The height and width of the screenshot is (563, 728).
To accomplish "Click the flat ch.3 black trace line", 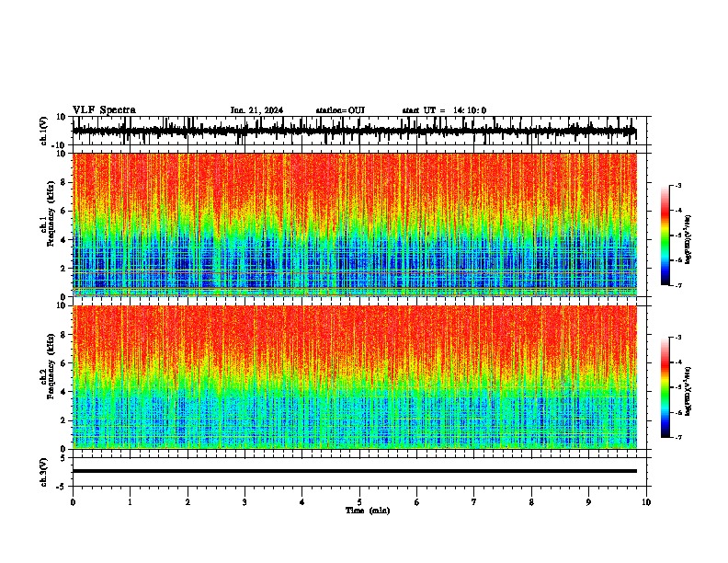I will click(x=354, y=471).
